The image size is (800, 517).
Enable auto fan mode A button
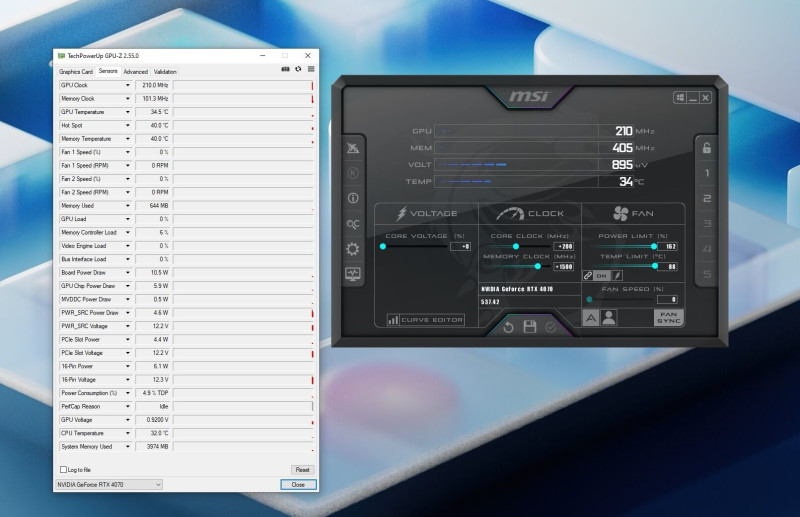pos(591,318)
